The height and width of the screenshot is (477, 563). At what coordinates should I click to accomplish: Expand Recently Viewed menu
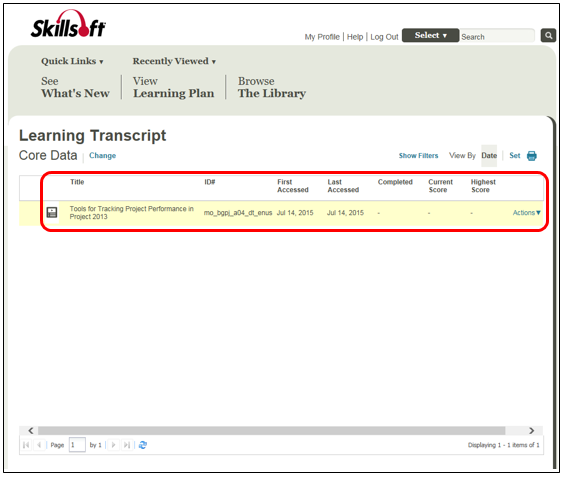pos(174,61)
